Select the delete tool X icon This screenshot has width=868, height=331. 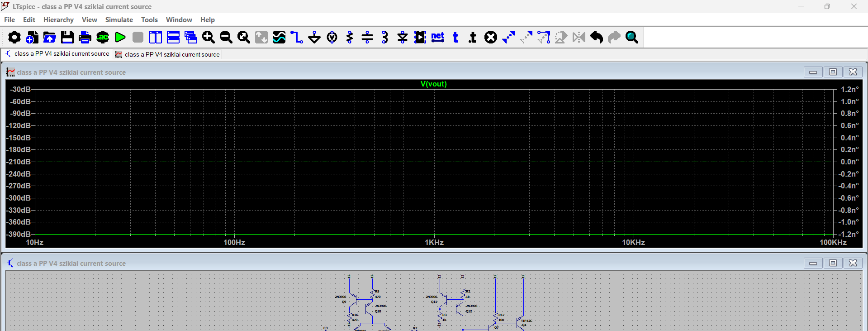point(491,37)
